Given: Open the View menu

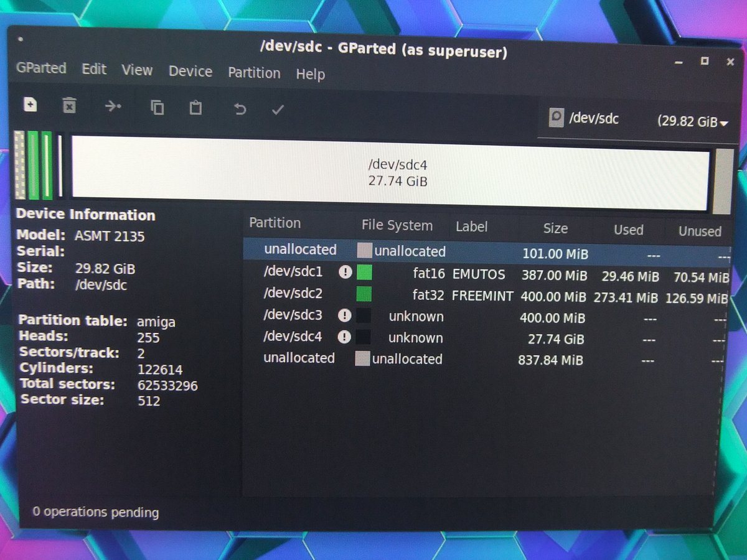Looking at the screenshot, I should [137, 70].
